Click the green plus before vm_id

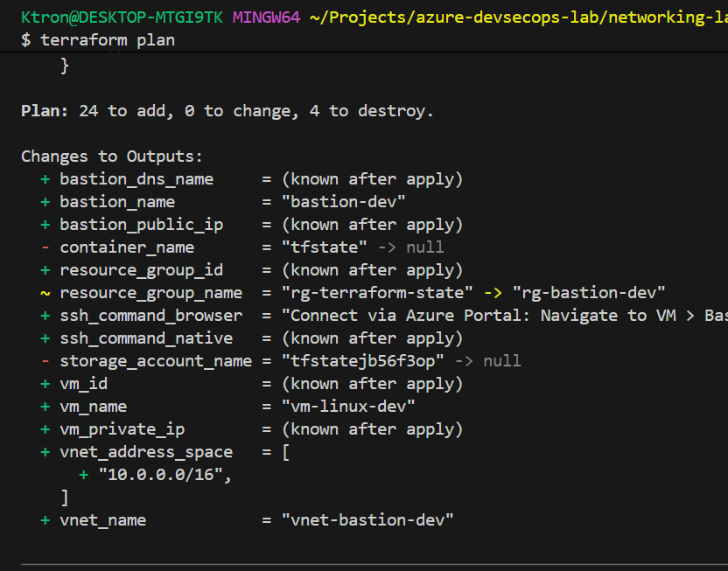tap(45, 384)
